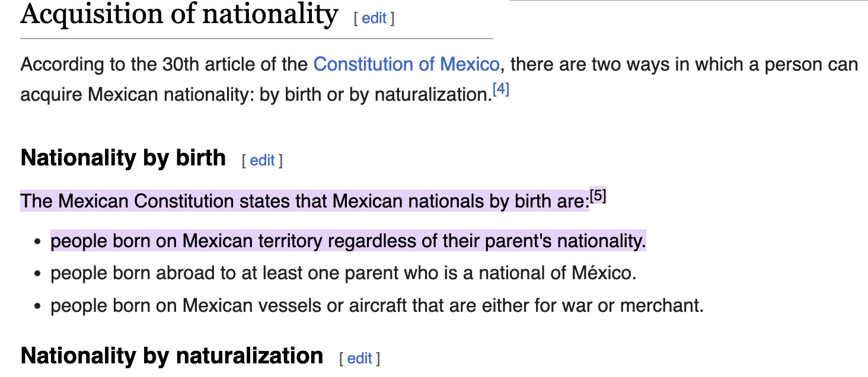This screenshot has width=868, height=377.
Task: Click the Nationality by birth heading
Action: [123, 158]
